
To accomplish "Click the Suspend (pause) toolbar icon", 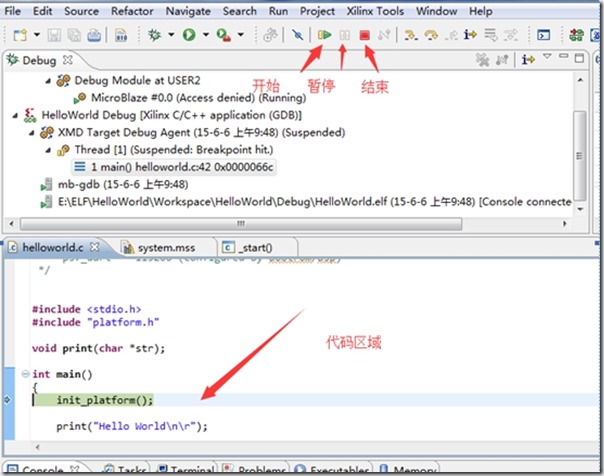I will (344, 35).
